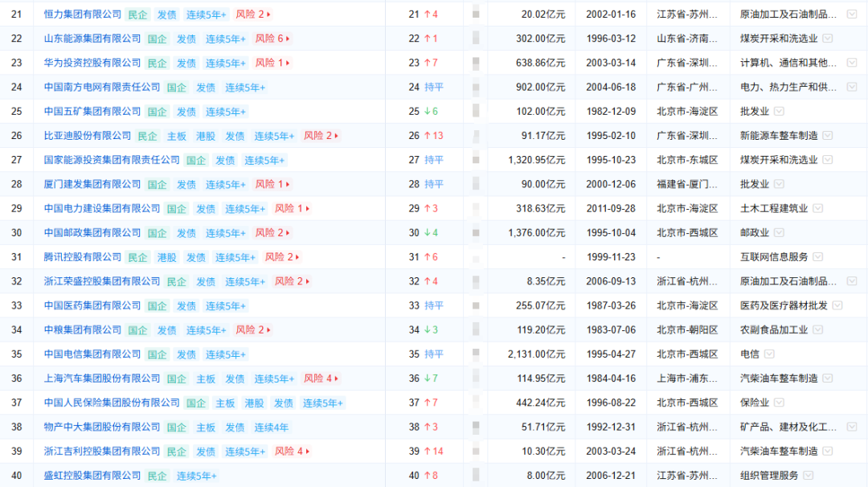This screenshot has height=487, width=868.
Task: Select rank change ↑13 for 比亚迪
Action: point(434,136)
